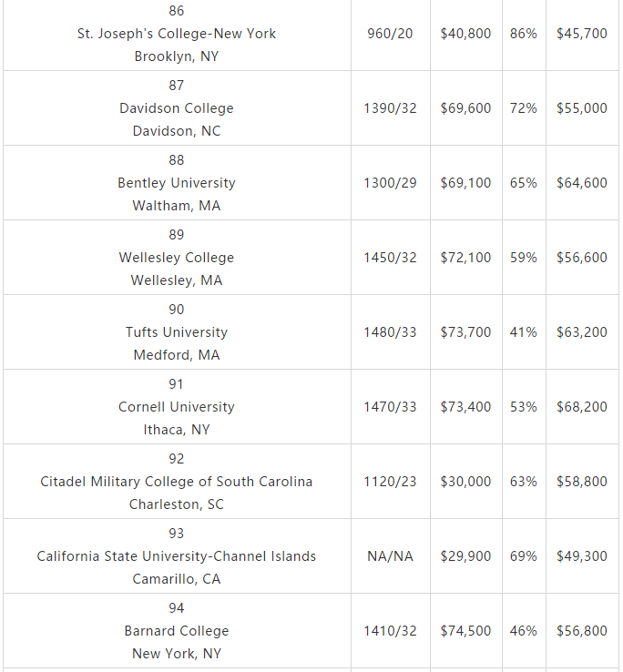Select the $69,600 cost value
The image size is (623, 672).
point(465,108)
